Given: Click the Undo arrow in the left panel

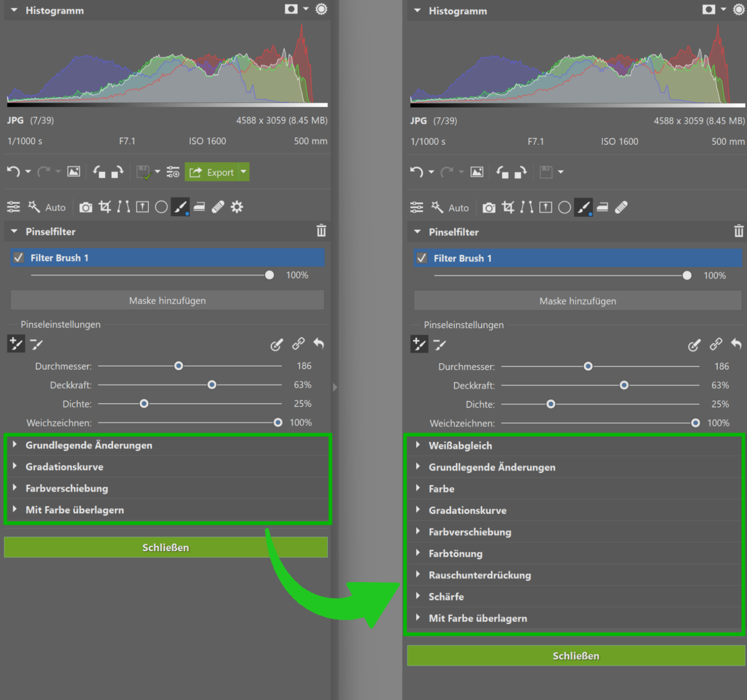Looking at the screenshot, I should tap(13, 172).
